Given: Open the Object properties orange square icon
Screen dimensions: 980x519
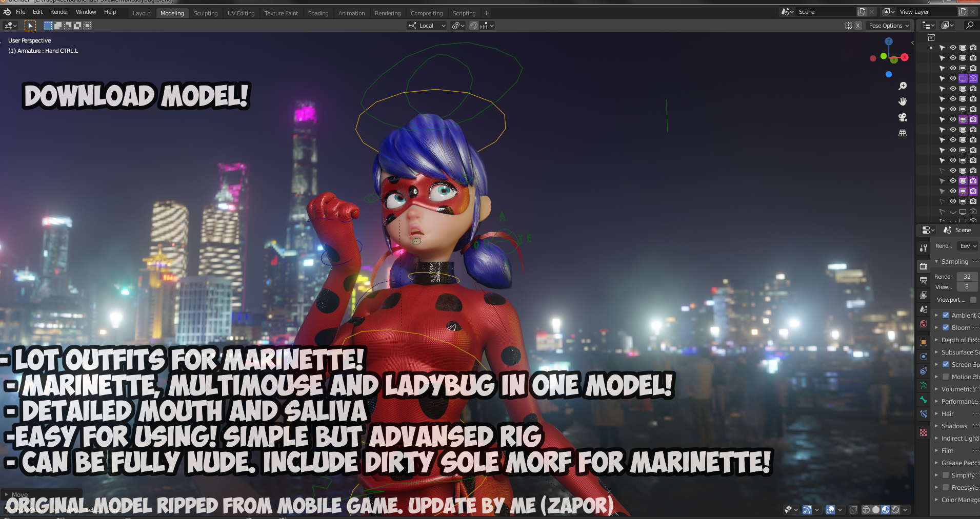Looking at the screenshot, I should pos(924,342).
